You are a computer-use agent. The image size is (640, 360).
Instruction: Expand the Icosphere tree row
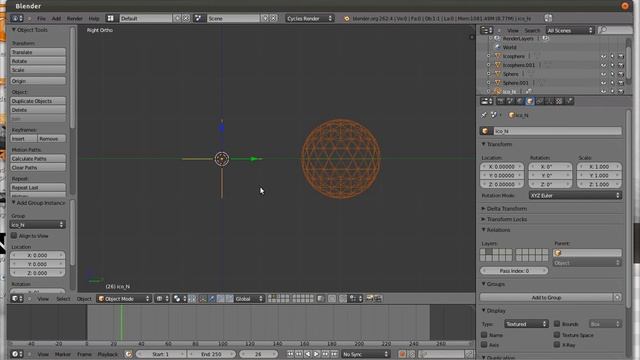click(x=489, y=56)
